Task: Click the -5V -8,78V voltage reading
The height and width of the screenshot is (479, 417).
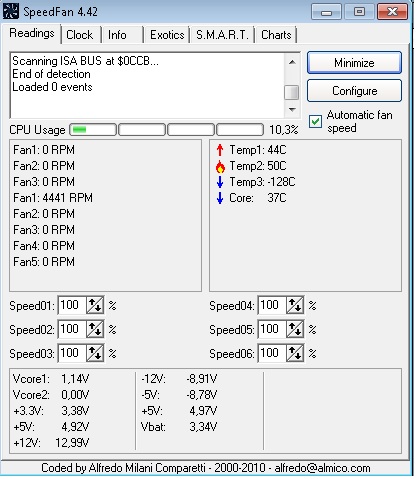Action: click(179, 395)
